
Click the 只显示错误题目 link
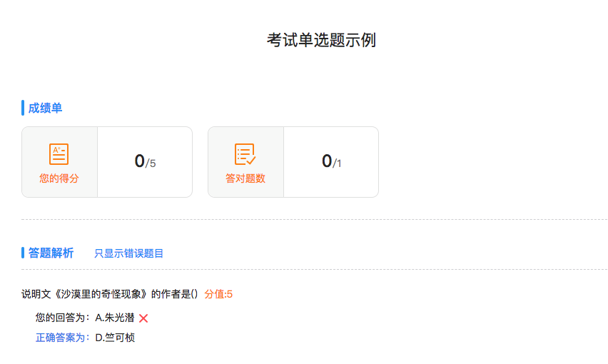128,253
